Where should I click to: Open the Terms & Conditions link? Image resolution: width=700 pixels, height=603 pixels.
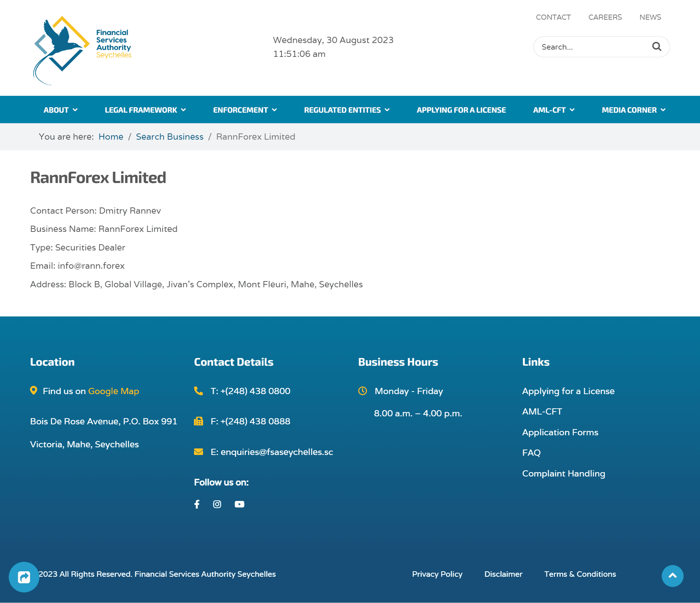click(x=580, y=574)
